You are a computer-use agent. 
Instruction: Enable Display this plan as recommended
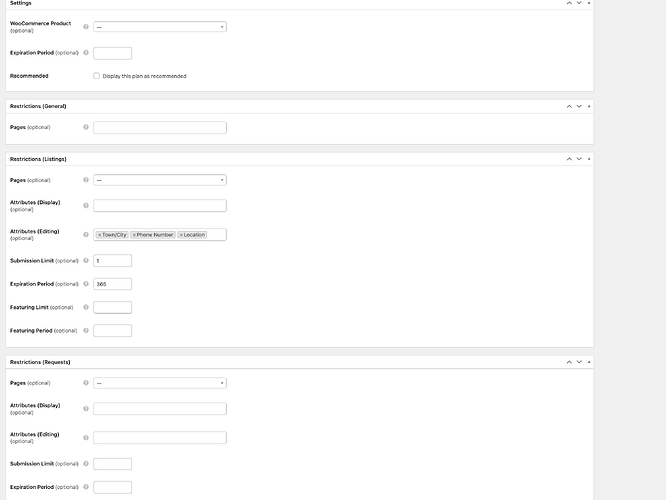(96, 76)
